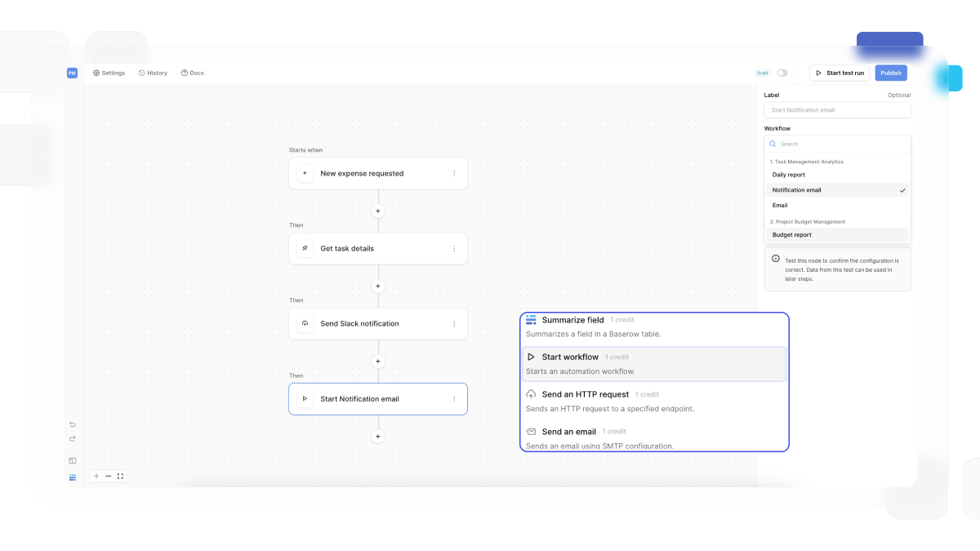
Task: Add step after Get task details
Action: click(x=377, y=287)
